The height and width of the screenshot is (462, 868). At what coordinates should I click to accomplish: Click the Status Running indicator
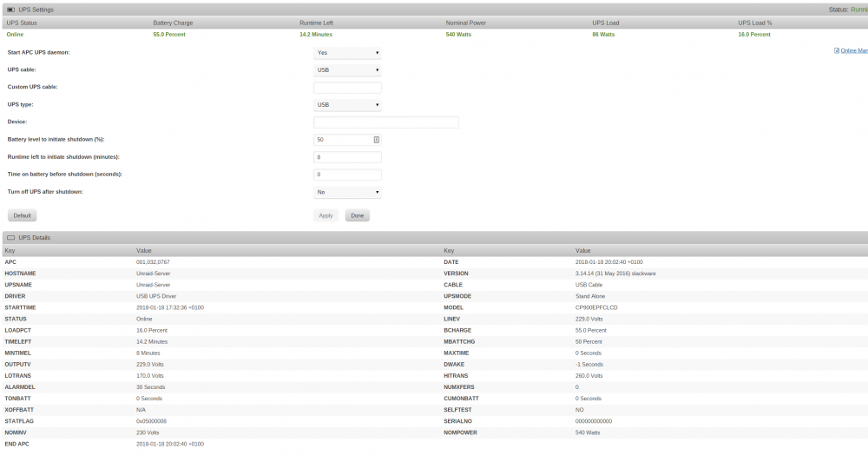coord(848,10)
